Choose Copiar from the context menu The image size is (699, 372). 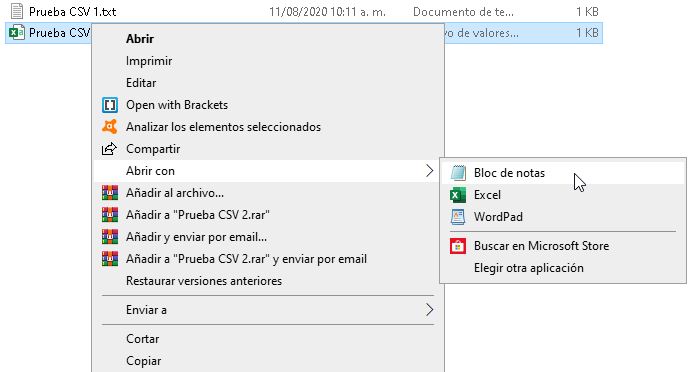(x=144, y=361)
